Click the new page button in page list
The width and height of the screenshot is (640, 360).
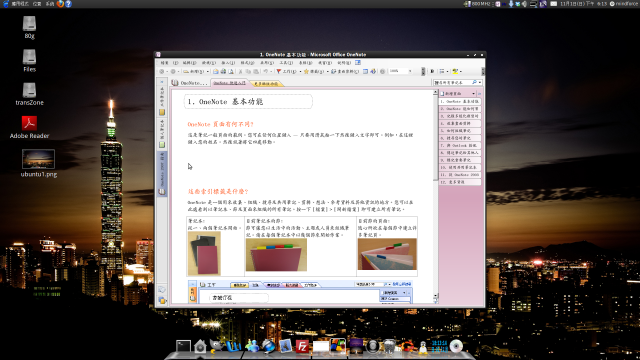(x=454, y=93)
